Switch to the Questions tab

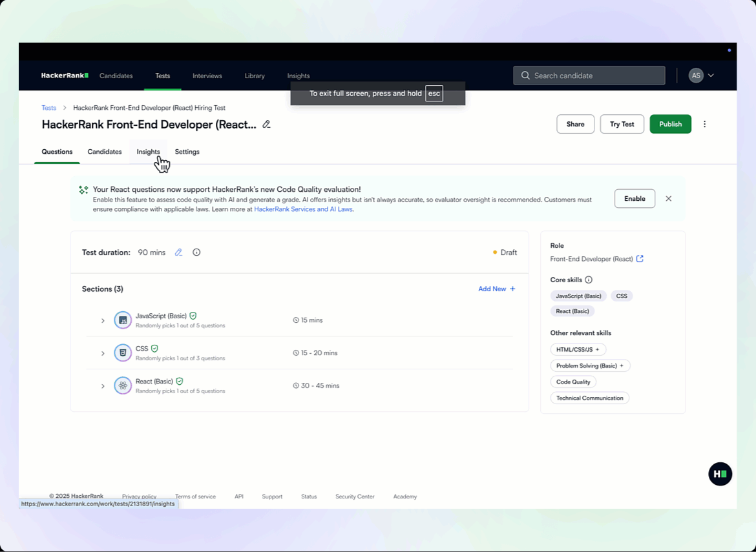[57, 152]
